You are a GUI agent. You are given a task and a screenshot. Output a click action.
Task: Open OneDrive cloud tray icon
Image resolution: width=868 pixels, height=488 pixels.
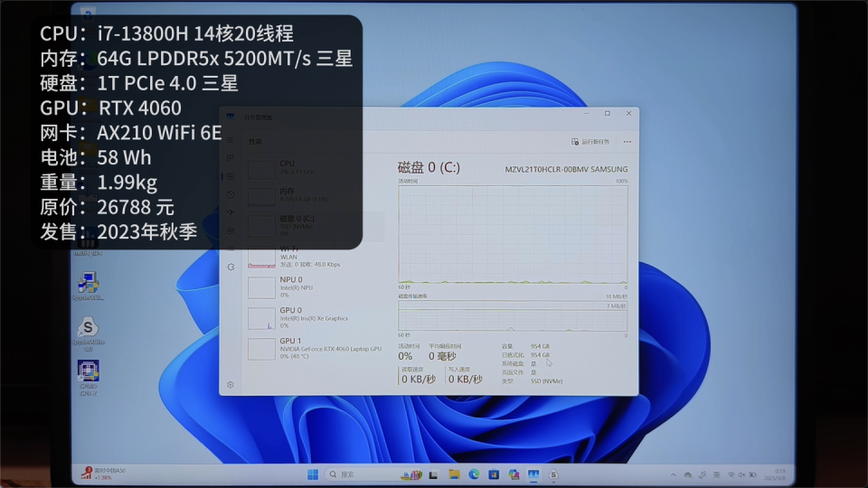[x=687, y=474]
